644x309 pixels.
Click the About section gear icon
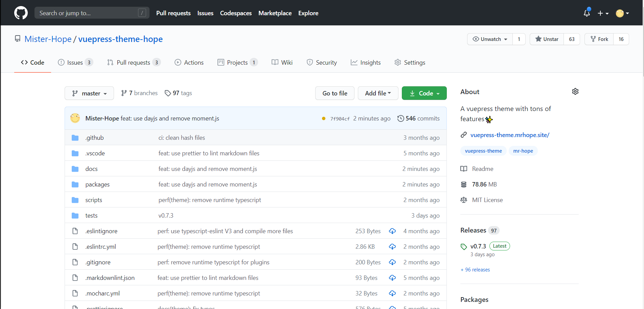pos(575,91)
